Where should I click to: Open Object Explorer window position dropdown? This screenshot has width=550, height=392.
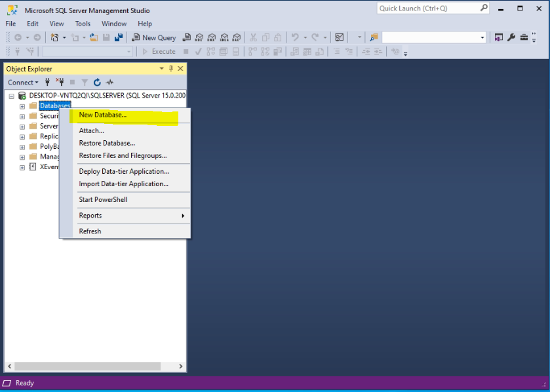(x=162, y=69)
